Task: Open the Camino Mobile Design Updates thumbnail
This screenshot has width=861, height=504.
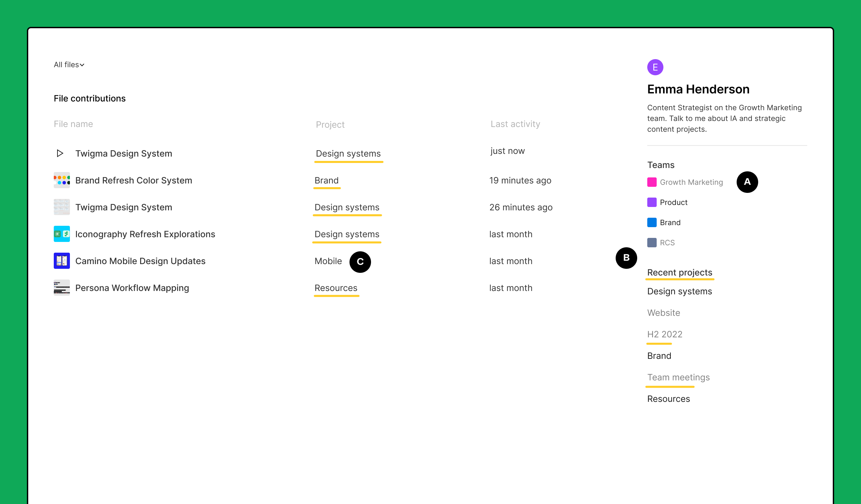Action: (62, 261)
